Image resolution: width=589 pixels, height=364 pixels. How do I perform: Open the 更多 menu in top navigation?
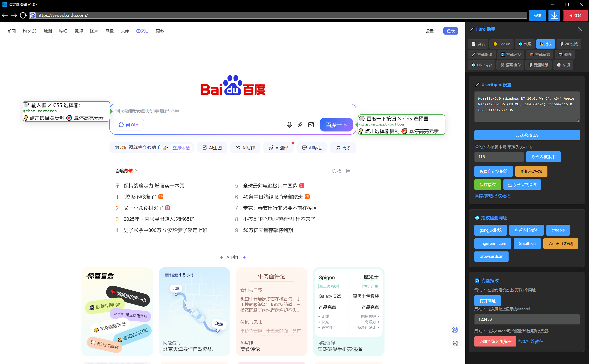pyautogui.click(x=160, y=31)
